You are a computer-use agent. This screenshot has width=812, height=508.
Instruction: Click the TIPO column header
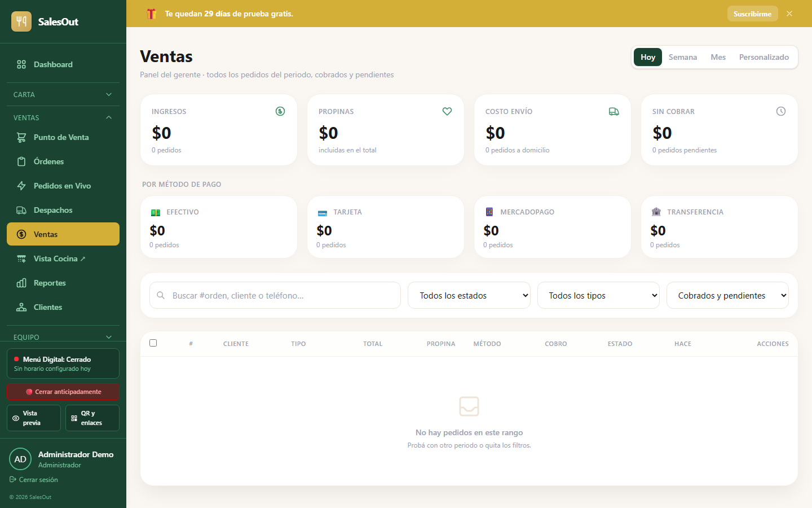click(x=298, y=344)
